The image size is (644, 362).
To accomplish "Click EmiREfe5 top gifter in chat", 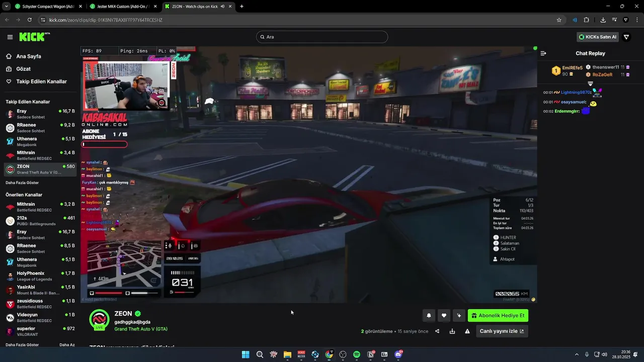I will 572,68.
